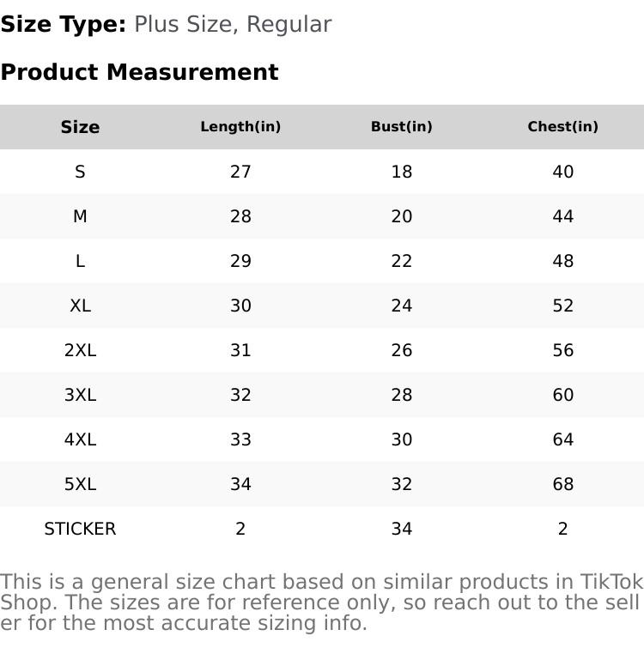Click the Size column header
The image size is (644, 654).
coord(80,127)
